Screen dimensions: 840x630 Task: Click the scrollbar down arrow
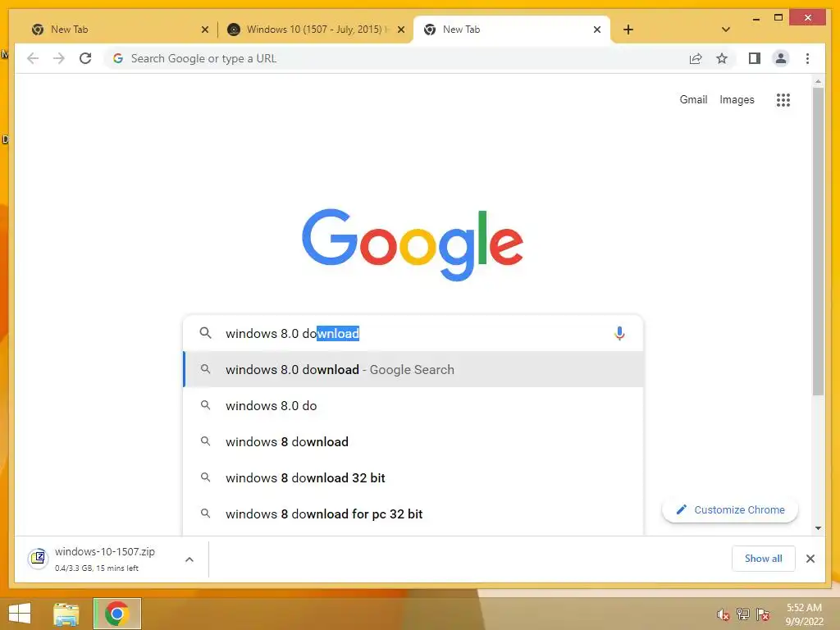[x=818, y=528]
